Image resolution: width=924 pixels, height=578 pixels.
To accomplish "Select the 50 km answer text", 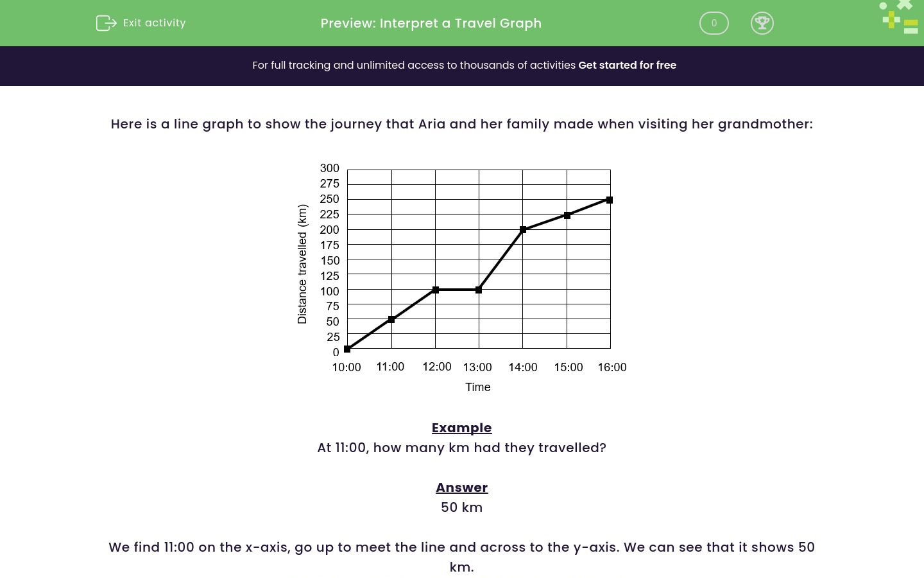I will pos(461,507).
